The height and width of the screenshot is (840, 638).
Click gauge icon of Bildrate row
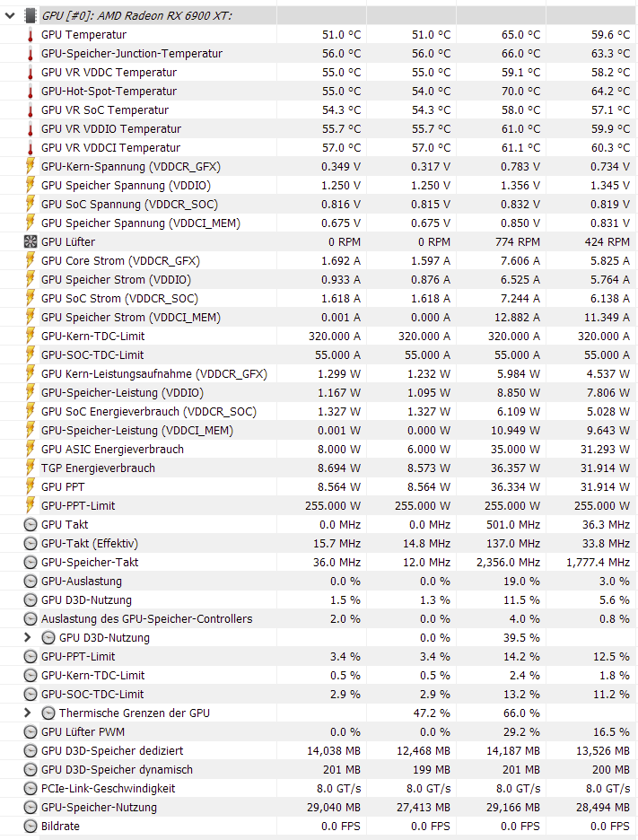(31, 826)
